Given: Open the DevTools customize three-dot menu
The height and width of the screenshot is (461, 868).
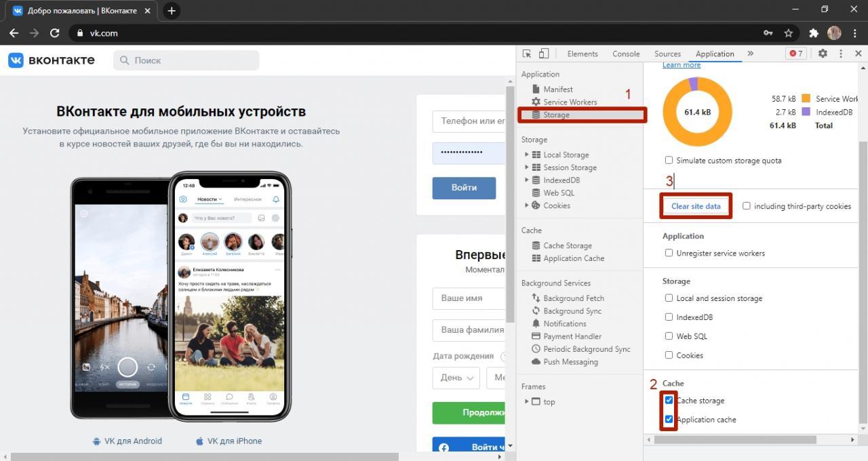Looking at the screenshot, I should point(841,54).
